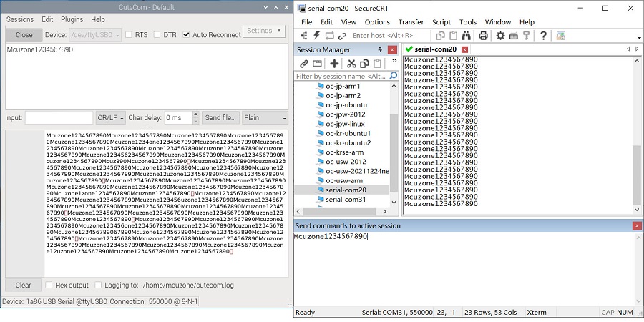Close the serial-com20 tab
The height and width of the screenshot is (322, 644).
coord(464,49)
